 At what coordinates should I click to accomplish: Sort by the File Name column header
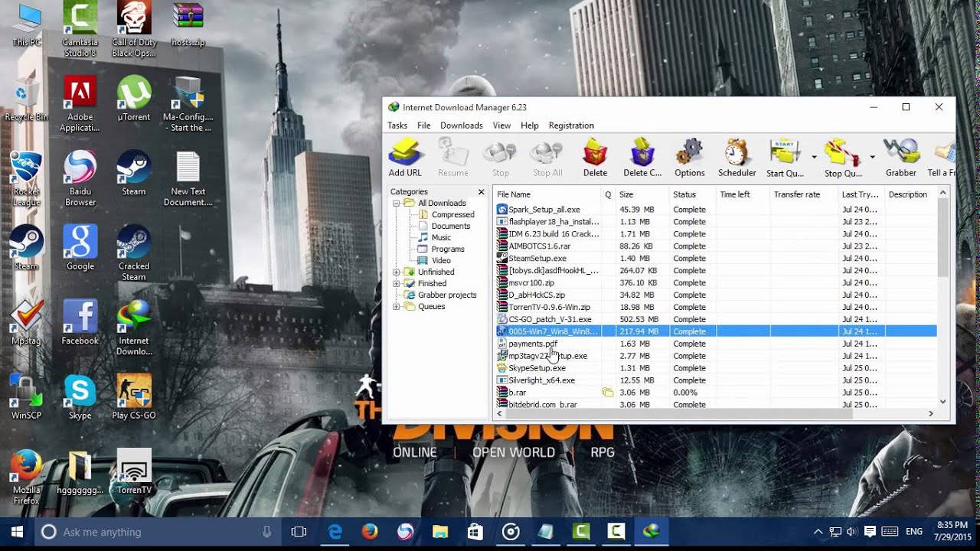click(547, 194)
